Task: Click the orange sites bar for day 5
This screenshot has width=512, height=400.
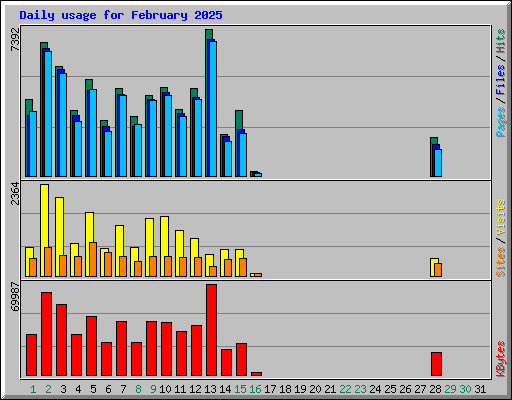Action: [x=93, y=259]
